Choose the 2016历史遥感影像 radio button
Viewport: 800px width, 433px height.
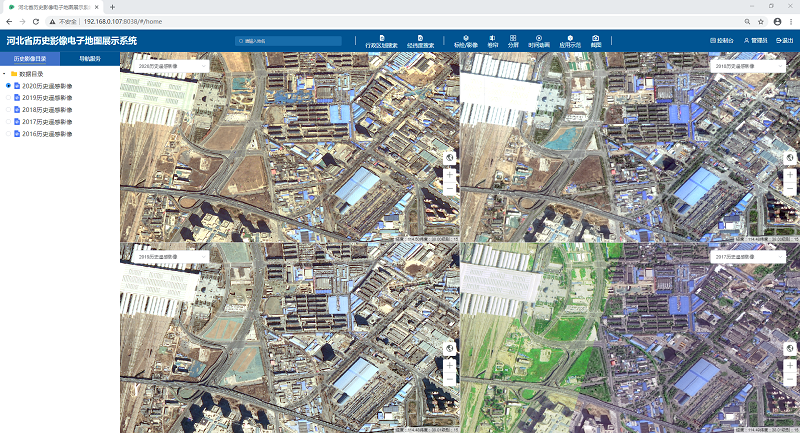[x=9, y=134]
